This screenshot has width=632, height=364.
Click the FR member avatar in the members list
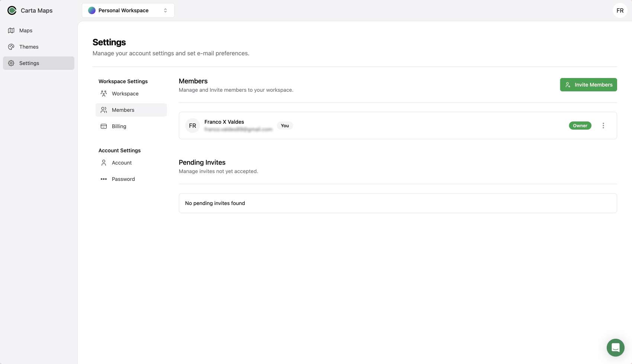point(192,126)
